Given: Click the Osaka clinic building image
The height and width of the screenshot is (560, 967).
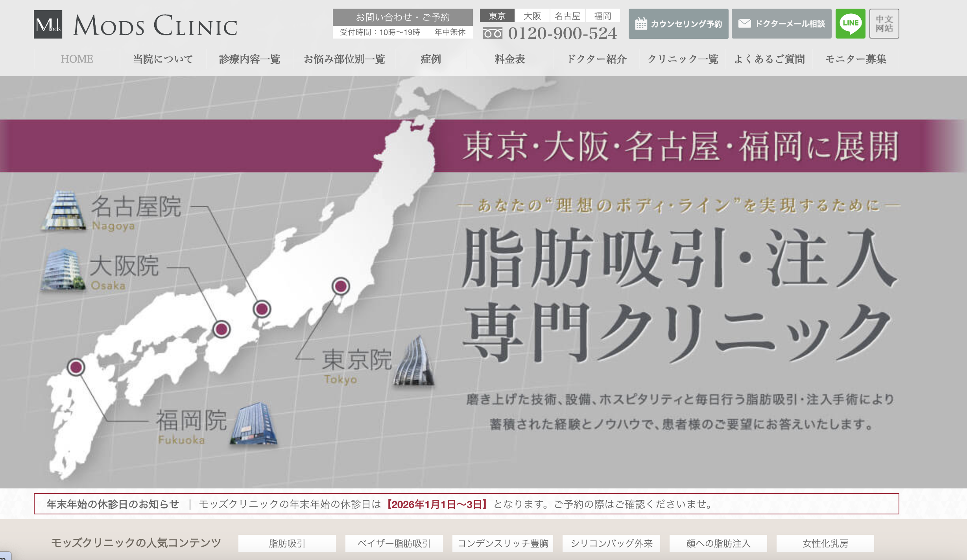Looking at the screenshot, I should click(63, 271).
